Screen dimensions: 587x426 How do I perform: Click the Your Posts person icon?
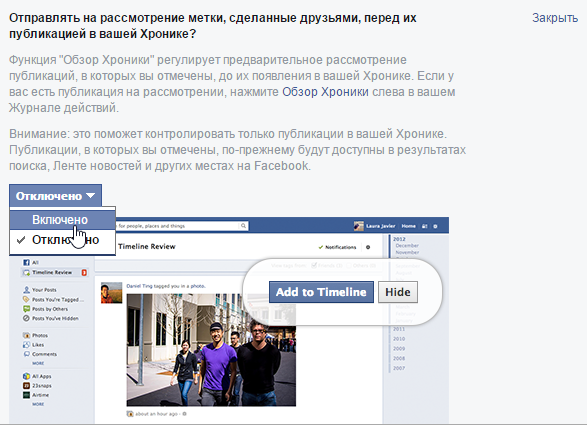[x=26, y=289]
